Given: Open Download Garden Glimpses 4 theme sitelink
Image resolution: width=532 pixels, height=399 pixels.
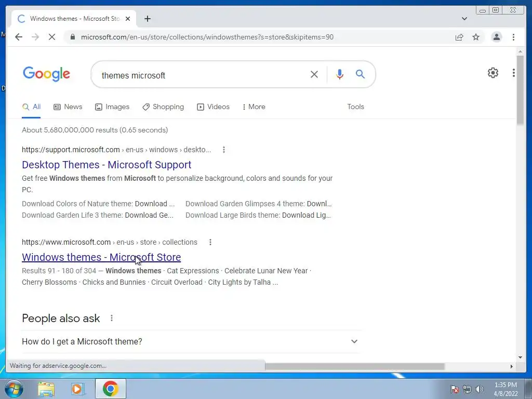Looking at the screenshot, I should 259,204.
